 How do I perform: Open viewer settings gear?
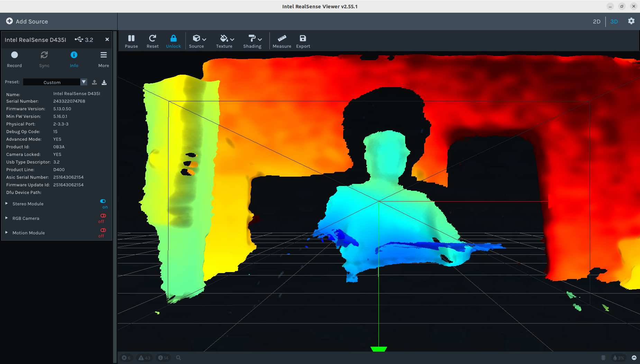[x=631, y=21]
